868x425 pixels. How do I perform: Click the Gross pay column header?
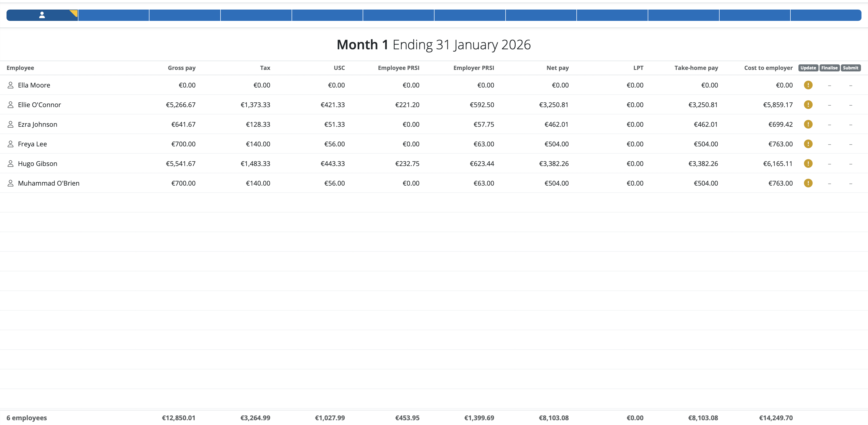(x=181, y=68)
